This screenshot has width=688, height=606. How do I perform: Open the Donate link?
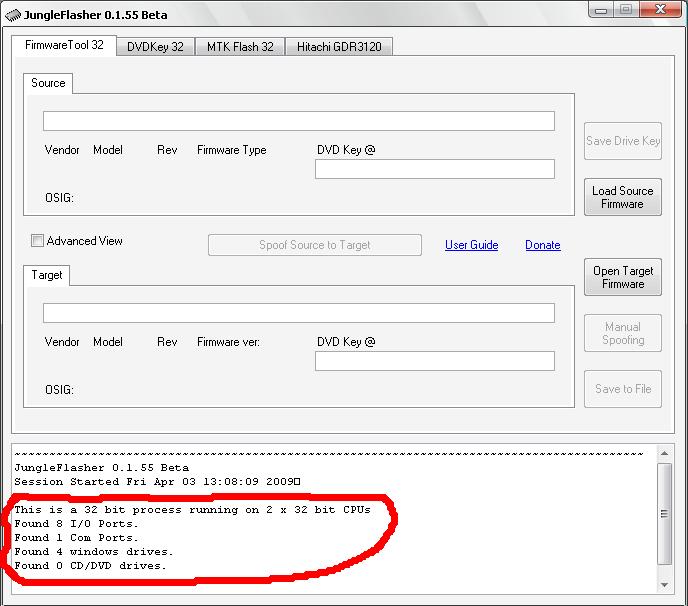[543, 245]
